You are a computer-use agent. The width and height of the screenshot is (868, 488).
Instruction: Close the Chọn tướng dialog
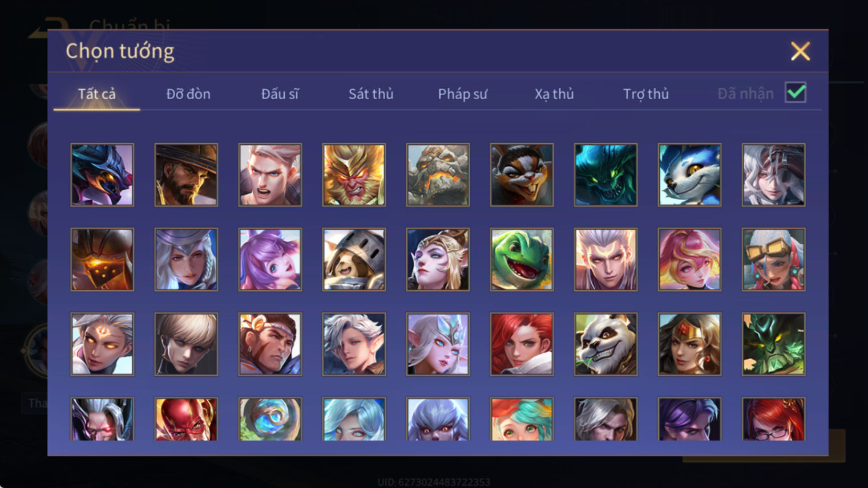coord(800,51)
